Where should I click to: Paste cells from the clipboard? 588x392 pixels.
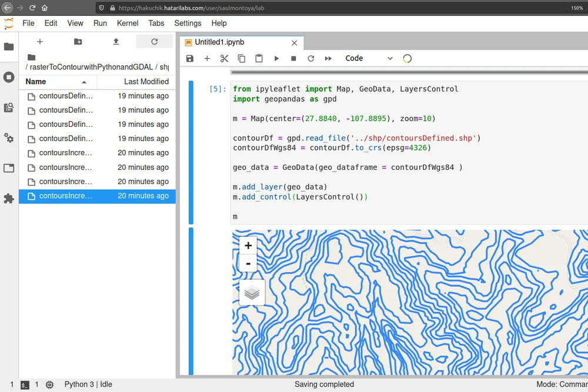click(259, 58)
